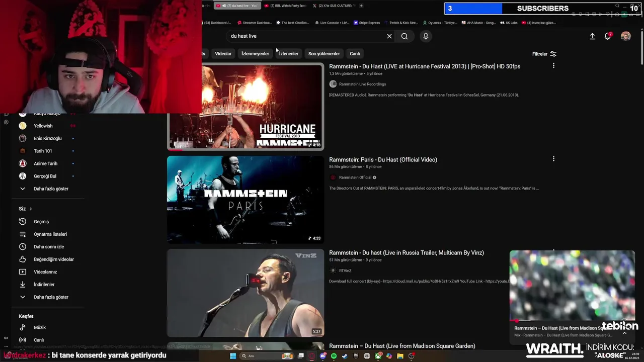This screenshot has width=644, height=362.
Task: Open more options for Rammstein Paris video
Action: (553, 159)
